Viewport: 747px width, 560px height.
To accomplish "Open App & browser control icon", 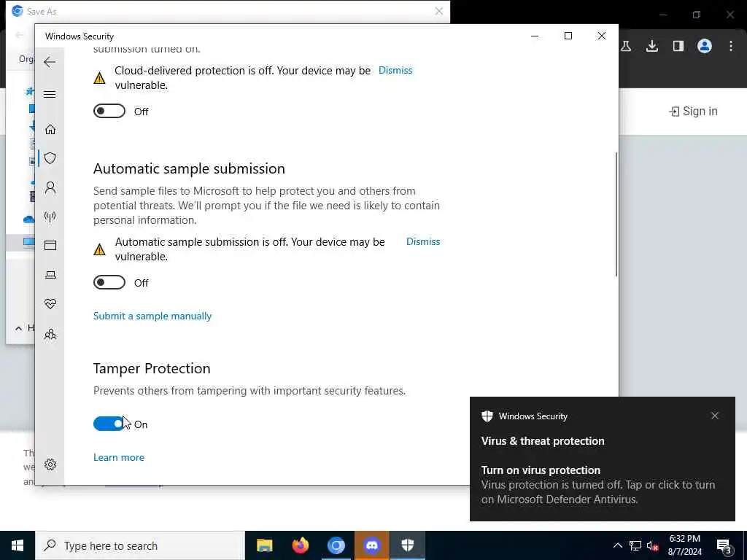I will 50,245.
